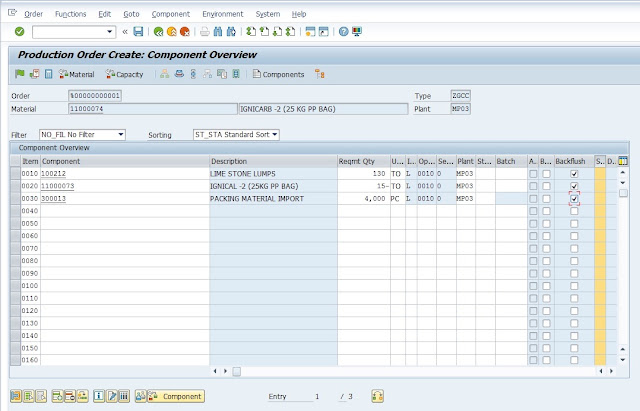Click the Material availability button

[77, 74]
